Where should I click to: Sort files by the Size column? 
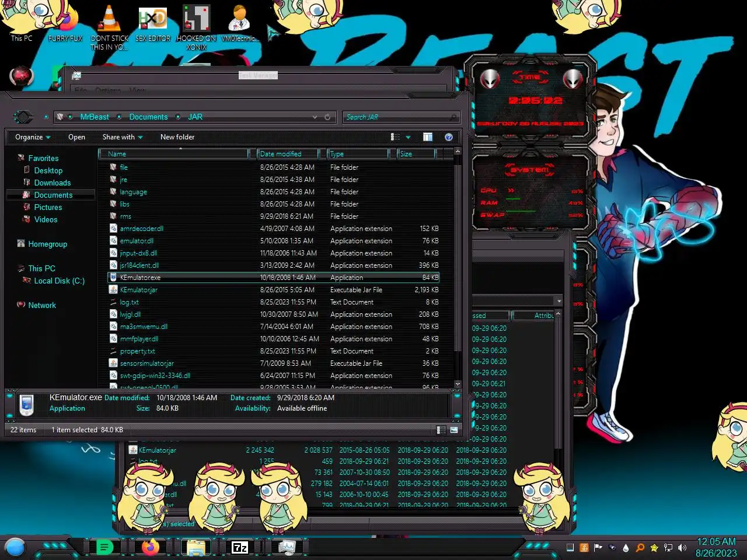click(x=416, y=154)
